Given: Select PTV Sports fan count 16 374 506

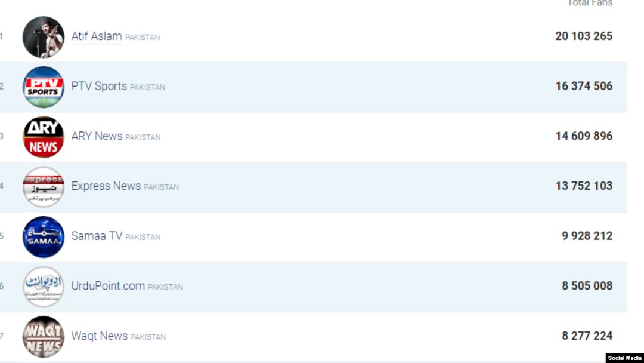Looking at the screenshot, I should coord(584,86).
